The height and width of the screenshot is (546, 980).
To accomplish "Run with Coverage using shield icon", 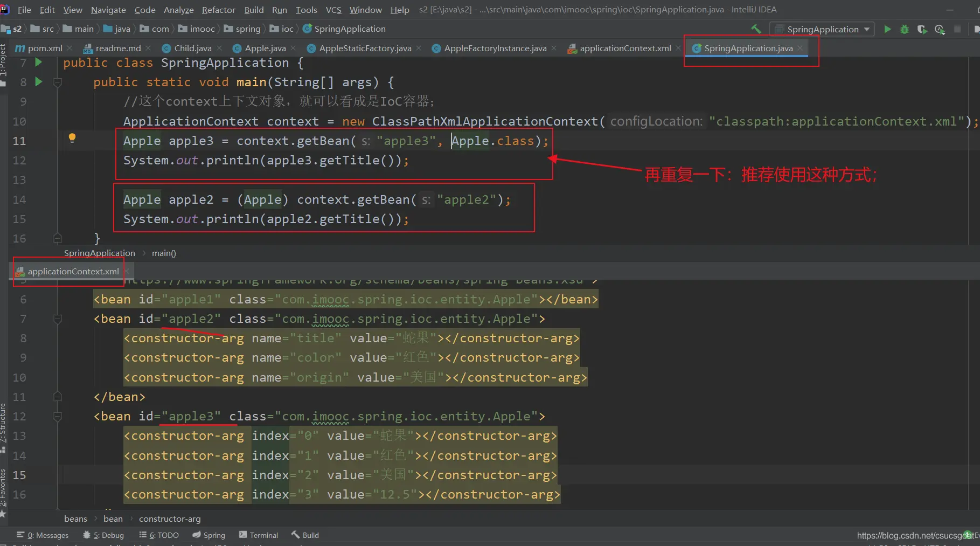I will (922, 29).
